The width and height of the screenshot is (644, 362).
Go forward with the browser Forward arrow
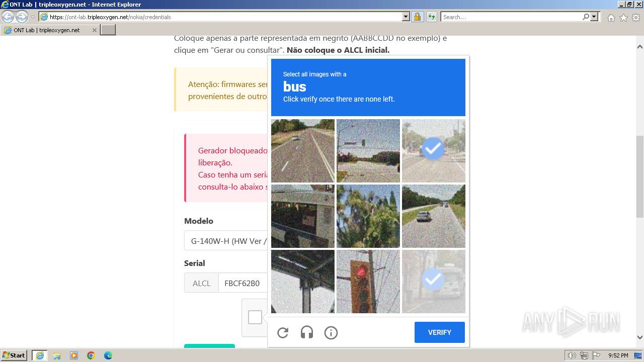[22, 17]
